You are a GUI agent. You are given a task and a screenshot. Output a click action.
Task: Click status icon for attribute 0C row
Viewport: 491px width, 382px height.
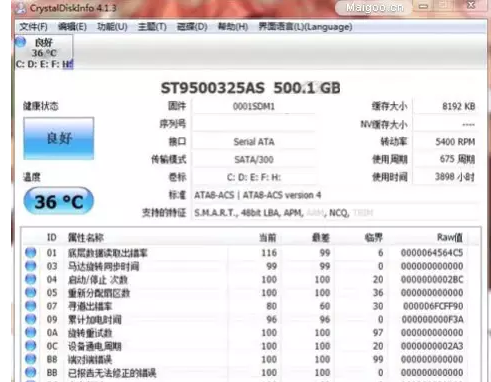[31, 346]
